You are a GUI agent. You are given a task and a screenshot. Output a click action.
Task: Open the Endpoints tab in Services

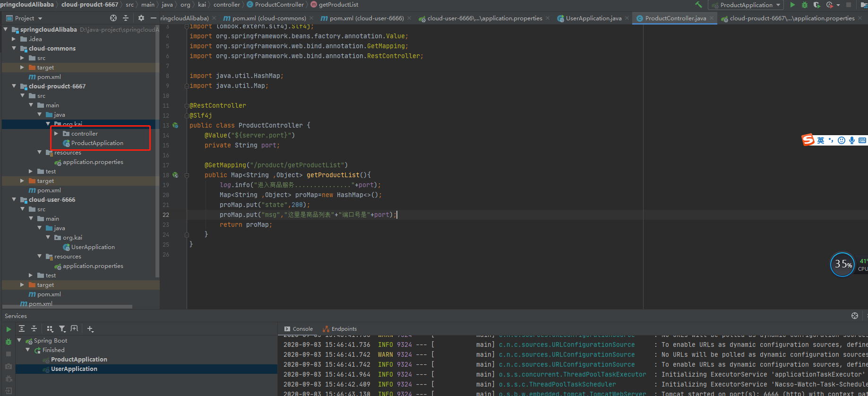(x=340, y=329)
